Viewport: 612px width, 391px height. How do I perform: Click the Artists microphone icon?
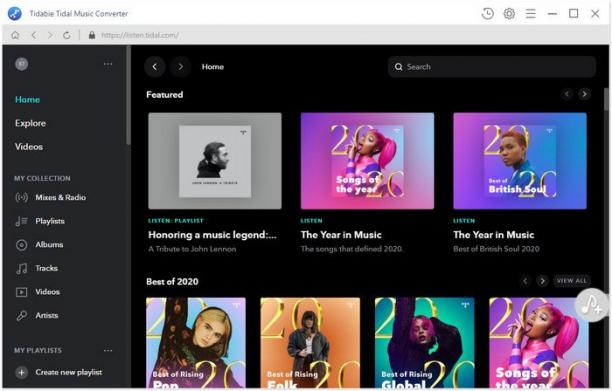pyautogui.click(x=21, y=315)
